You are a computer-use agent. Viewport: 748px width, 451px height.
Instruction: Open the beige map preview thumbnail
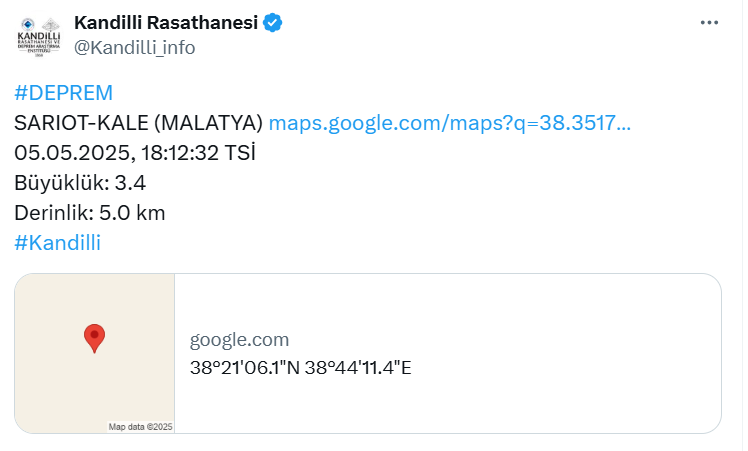tap(94, 353)
